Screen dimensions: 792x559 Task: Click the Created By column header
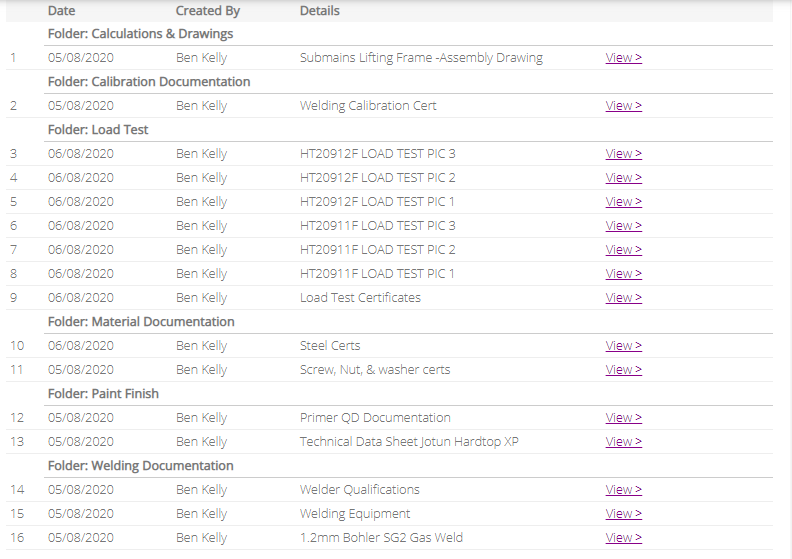207,11
